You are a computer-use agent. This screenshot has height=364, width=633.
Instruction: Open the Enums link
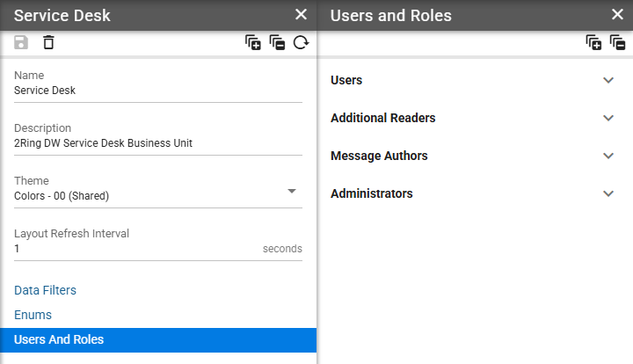[33, 315]
